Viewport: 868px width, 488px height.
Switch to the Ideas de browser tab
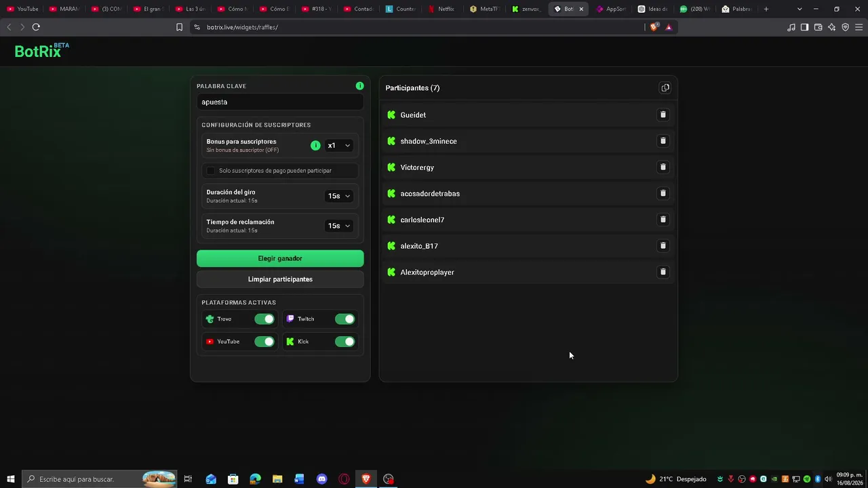(652, 9)
